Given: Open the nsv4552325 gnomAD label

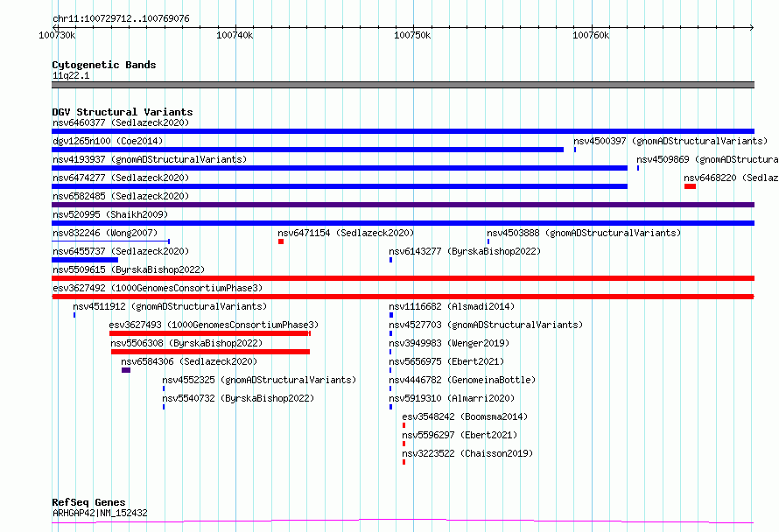Looking at the screenshot, I should 259,380.
